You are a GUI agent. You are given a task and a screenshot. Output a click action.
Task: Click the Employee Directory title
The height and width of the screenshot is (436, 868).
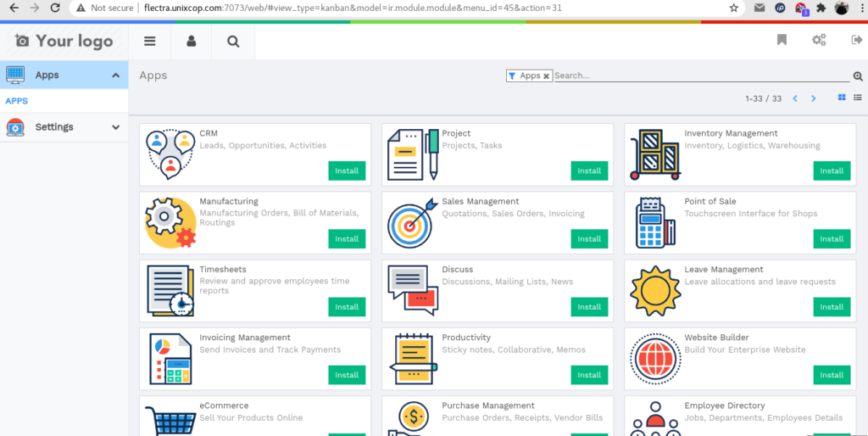[725, 405]
